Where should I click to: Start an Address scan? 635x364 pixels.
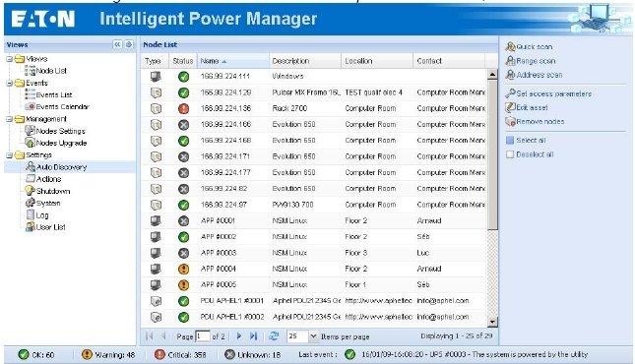(x=534, y=75)
